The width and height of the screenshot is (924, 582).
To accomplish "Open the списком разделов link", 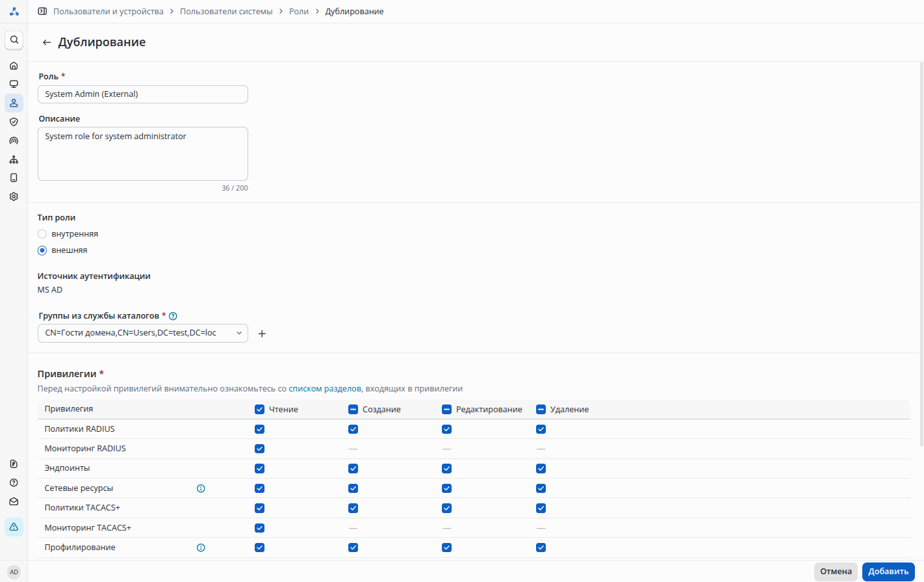I will (325, 389).
